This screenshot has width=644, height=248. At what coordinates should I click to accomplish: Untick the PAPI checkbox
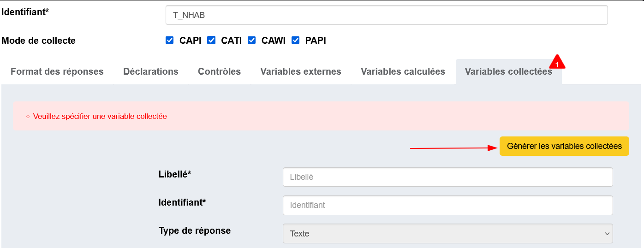pos(295,40)
